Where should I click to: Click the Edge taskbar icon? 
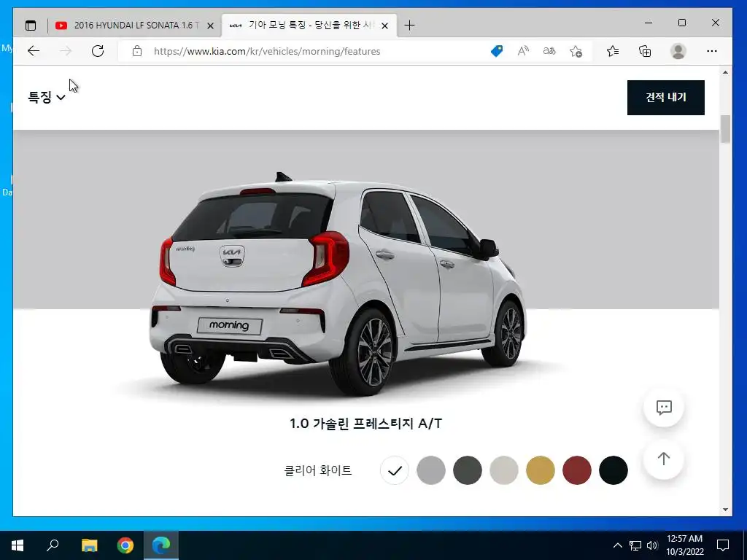click(x=161, y=545)
